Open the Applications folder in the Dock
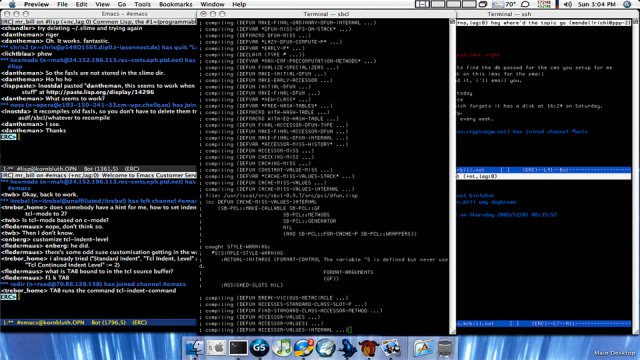 pos(423,348)
